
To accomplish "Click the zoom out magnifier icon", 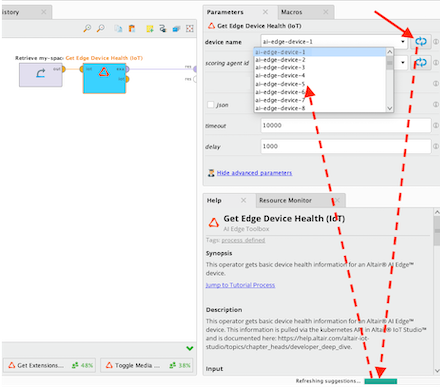I will click(100, 29).
